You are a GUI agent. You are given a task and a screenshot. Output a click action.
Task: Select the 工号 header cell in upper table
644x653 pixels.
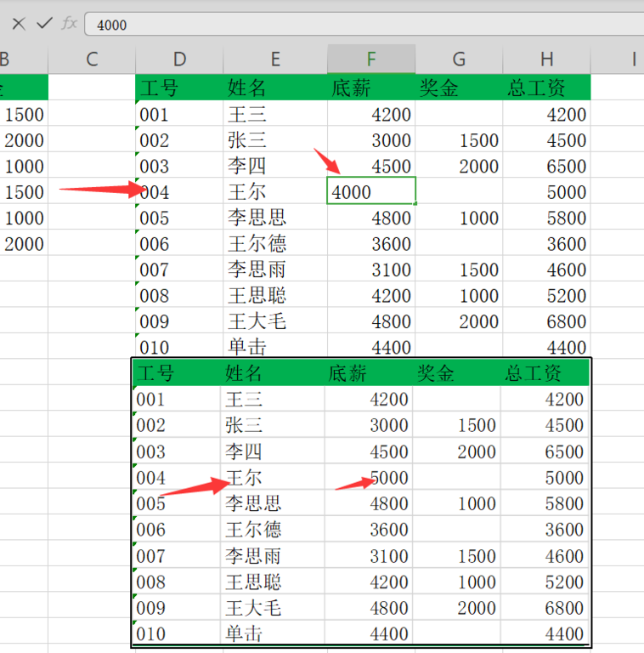point(158,88)
